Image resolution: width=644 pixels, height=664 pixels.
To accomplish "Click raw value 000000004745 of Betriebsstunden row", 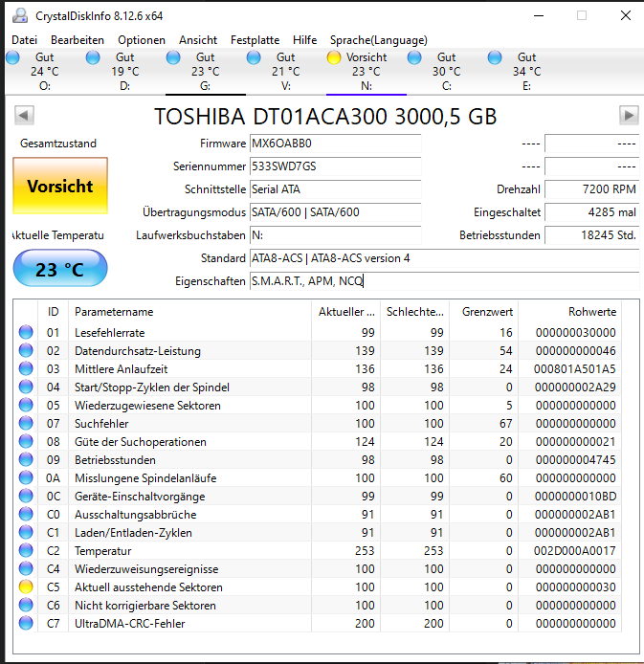I will pyautogui.click(x=575, y=460).
